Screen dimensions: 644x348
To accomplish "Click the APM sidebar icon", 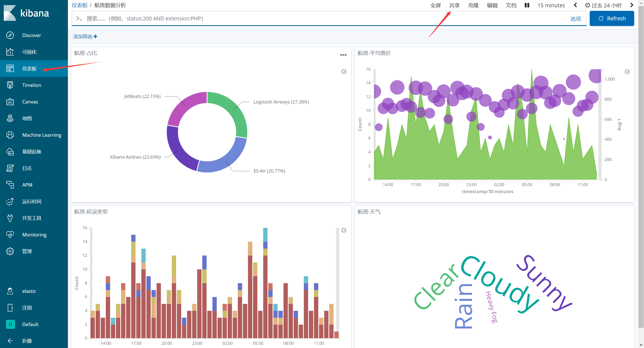I will 10,185.
